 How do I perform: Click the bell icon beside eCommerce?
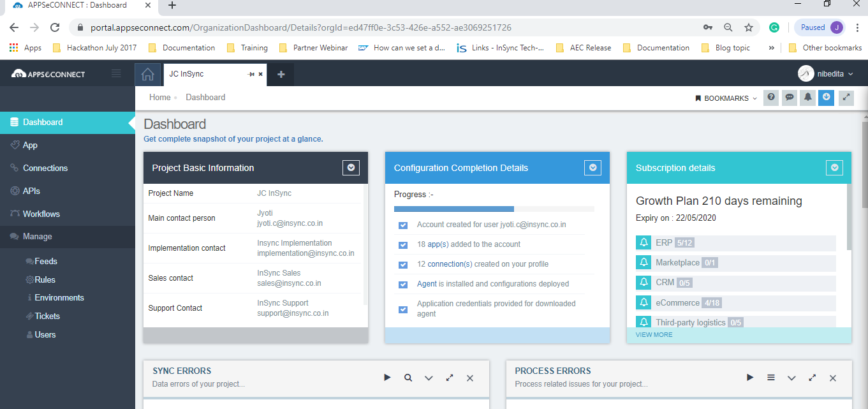click(644, 303)
